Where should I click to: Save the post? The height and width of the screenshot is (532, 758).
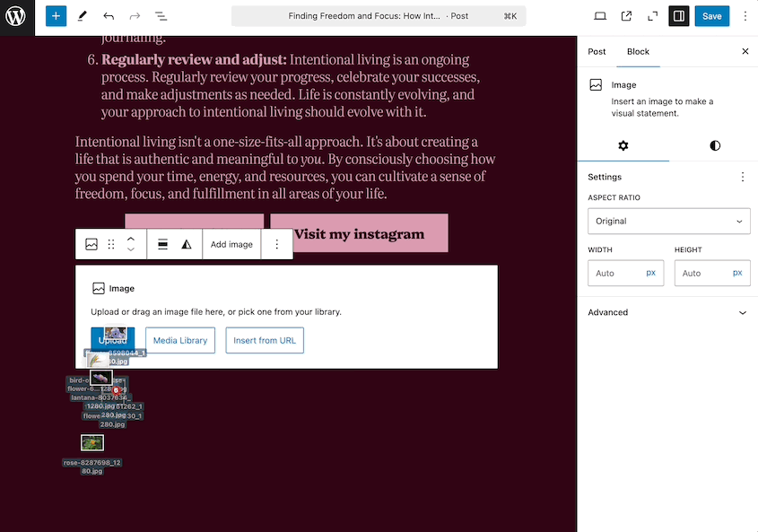click(x=711, y=16)
